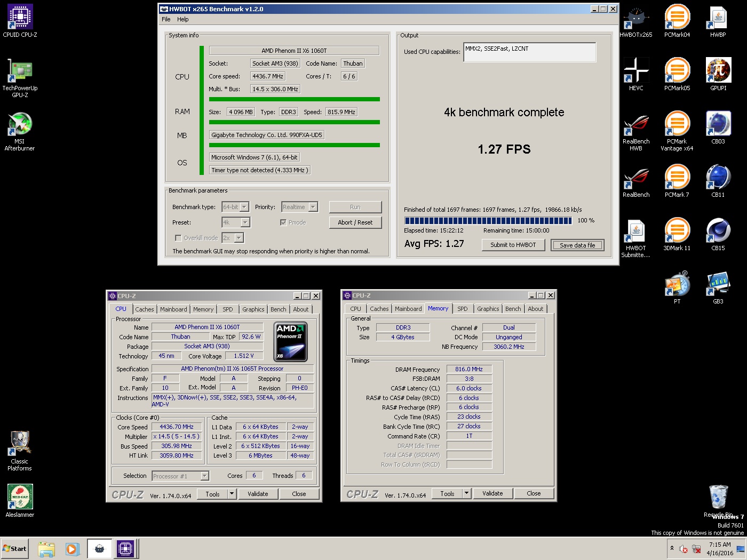
Task: Open the PCMark Vantage x64 shortcut
Action: point(677,131)
